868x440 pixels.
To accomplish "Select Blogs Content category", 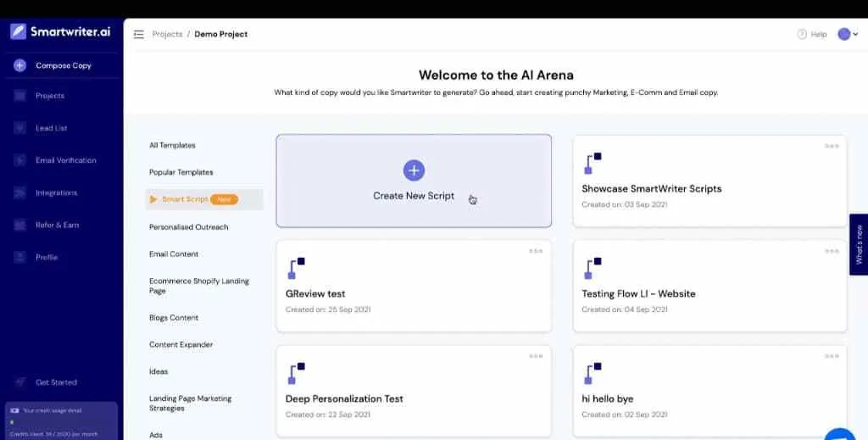I will click(x=174, y=318).
